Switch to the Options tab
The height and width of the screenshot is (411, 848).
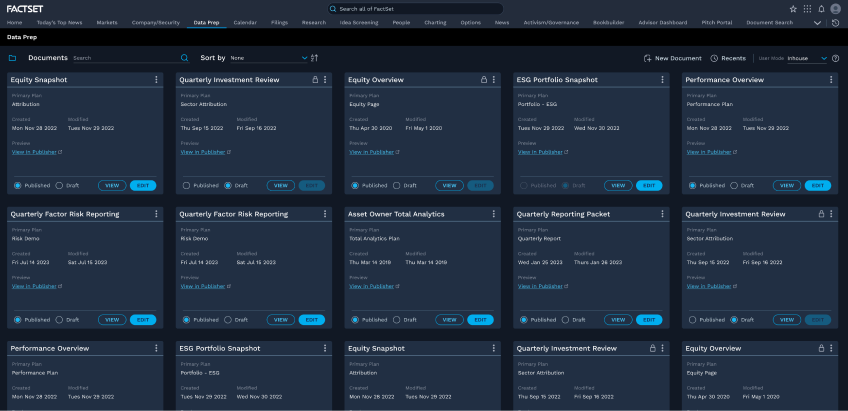point(471,23)
